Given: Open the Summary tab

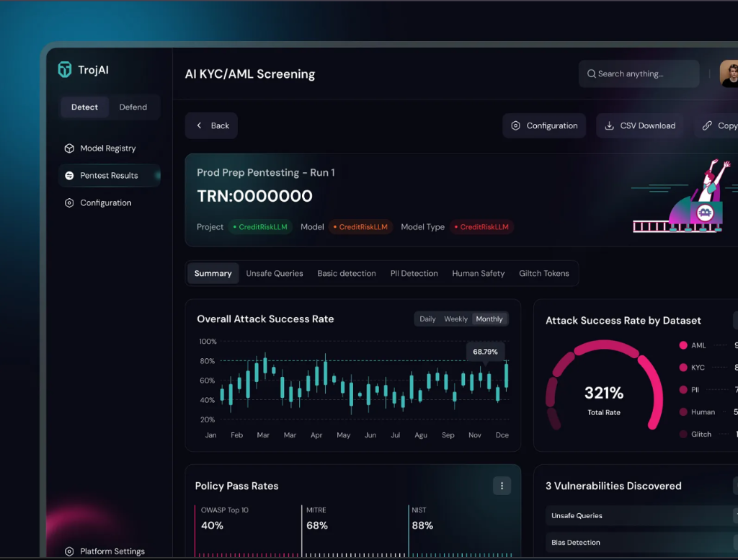Looking at the screenshot, I should tap(213, 273).
